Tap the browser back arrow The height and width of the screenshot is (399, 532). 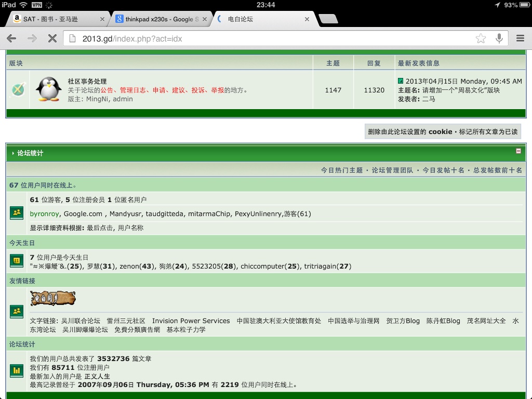click(11, 38)
